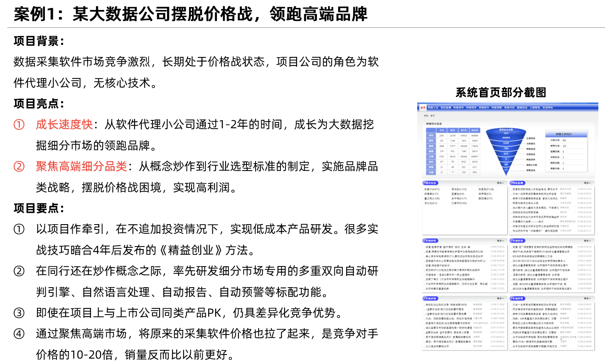Switch to the 舆情文章 navigation tab
This screenshot has width=605, height=364.
coord(433,107)
